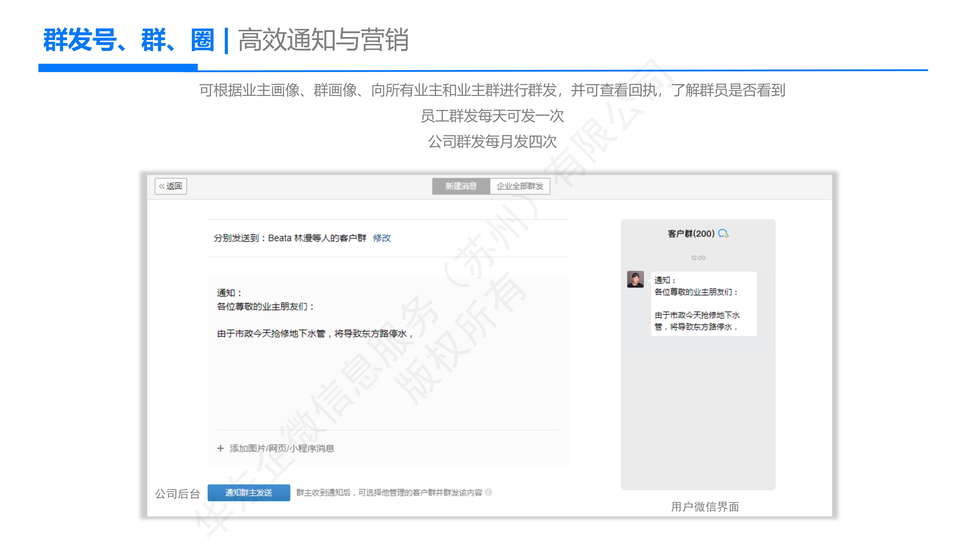The image size is (980, 551).
Task: Click the 12:00 timestamp in preview
Action: tap(698, 258)
